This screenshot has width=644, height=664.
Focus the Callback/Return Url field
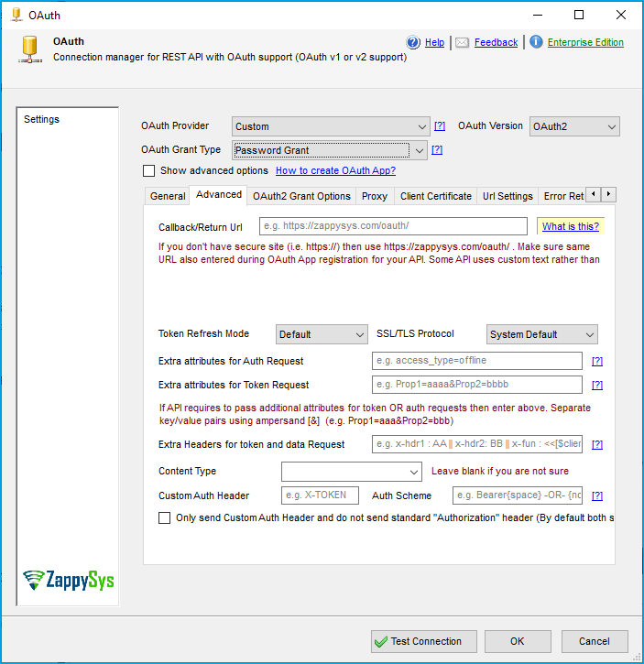point(393,226)
